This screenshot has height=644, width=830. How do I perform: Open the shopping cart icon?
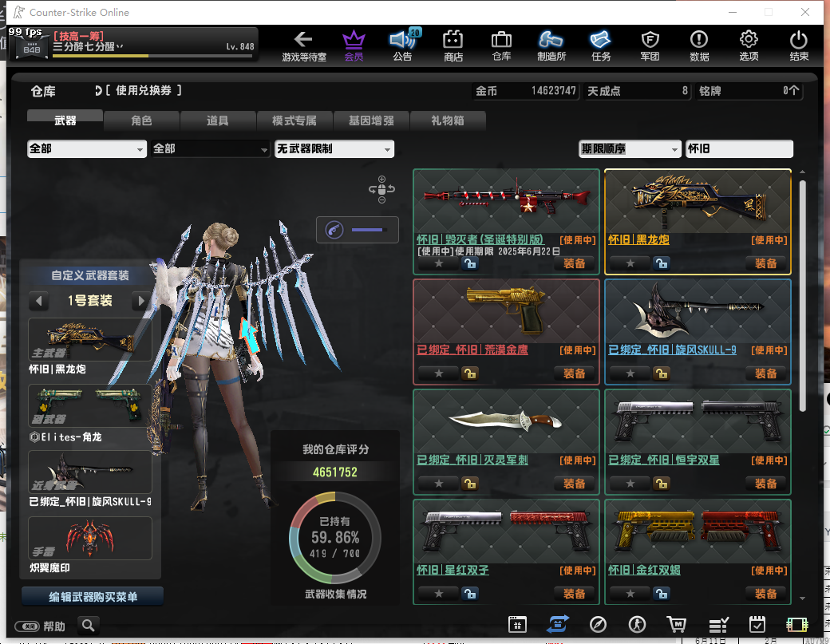[677, 624]
